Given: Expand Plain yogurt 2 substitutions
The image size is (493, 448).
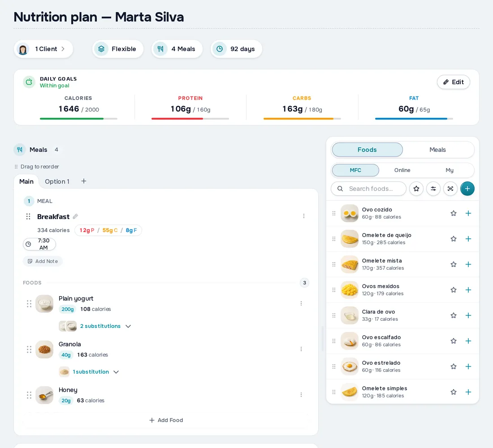Looking at the screenshot, I should (105, 326).
